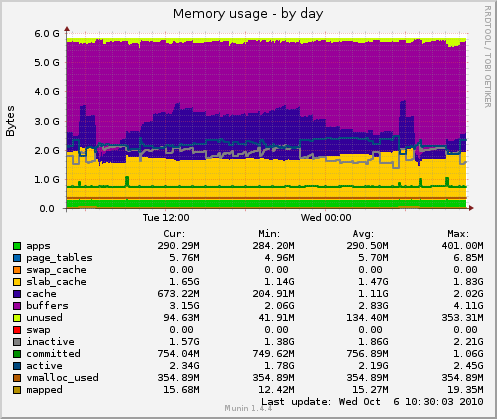Click the 'slab_cache' legend label
497x419 pixels.
pyautogui.click(x=56, y=282)
